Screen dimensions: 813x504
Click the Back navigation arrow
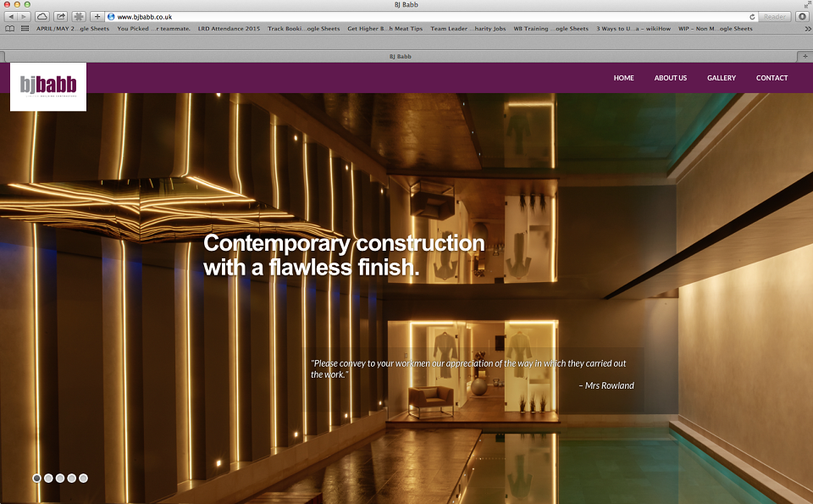[x=10, y=15]
